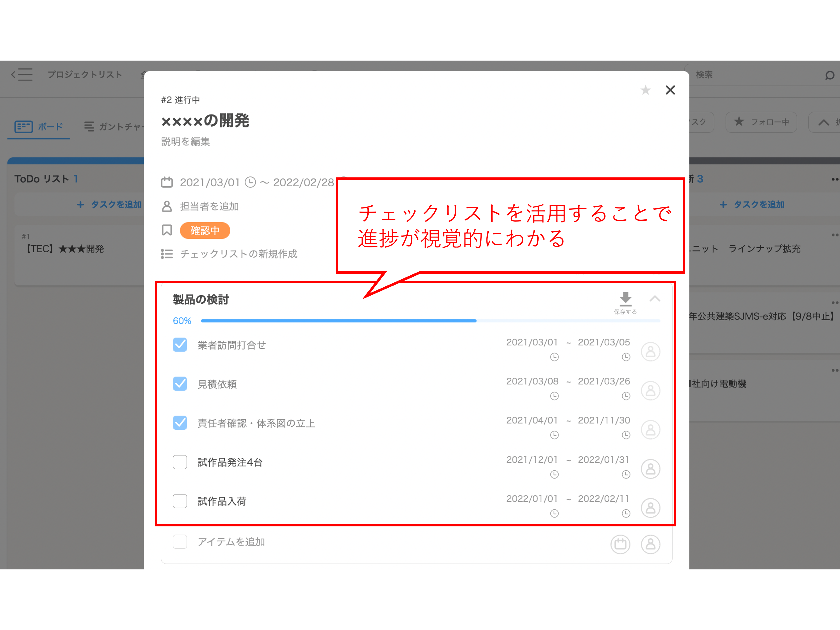
Task: Click the 製品の検討 checklist title
Action: pos(201,300)
